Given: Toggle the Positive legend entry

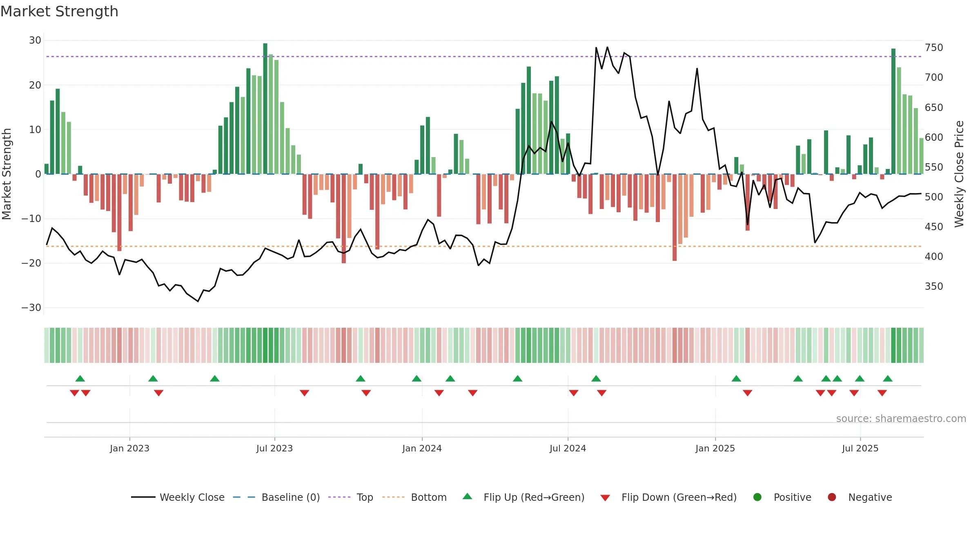Looking at the screenshot, I should coord(782,497).
